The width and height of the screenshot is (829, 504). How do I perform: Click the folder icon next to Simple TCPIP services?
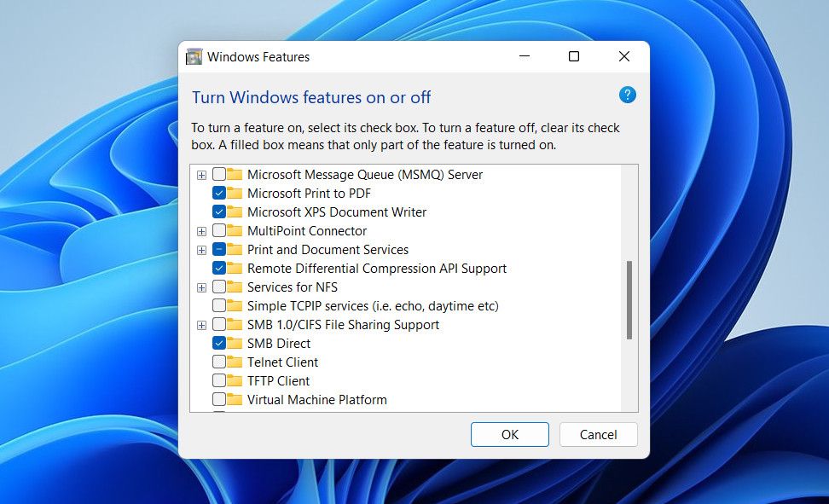[234, 305]
